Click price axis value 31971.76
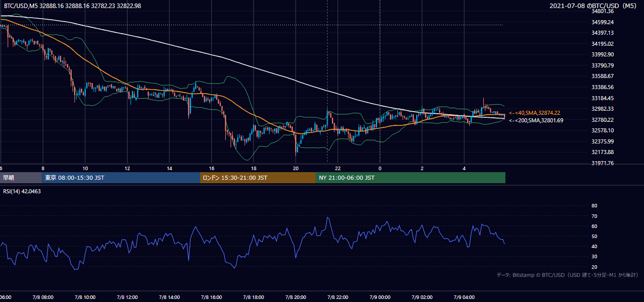The height and width of the screenshot is (302, 644). tap(603, 163)
